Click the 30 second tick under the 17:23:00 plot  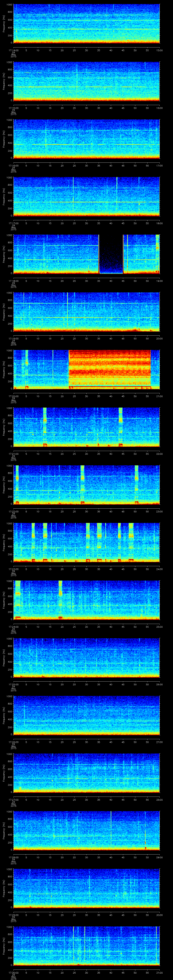coord(86,569)
